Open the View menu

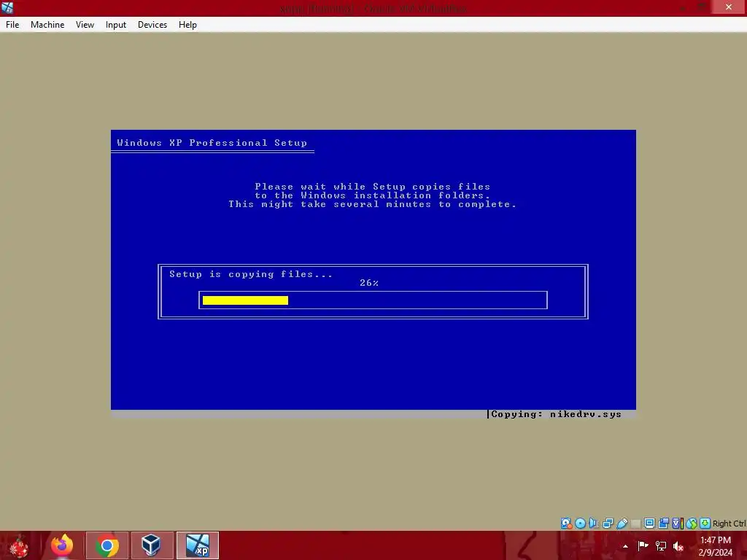pos(85,25)
